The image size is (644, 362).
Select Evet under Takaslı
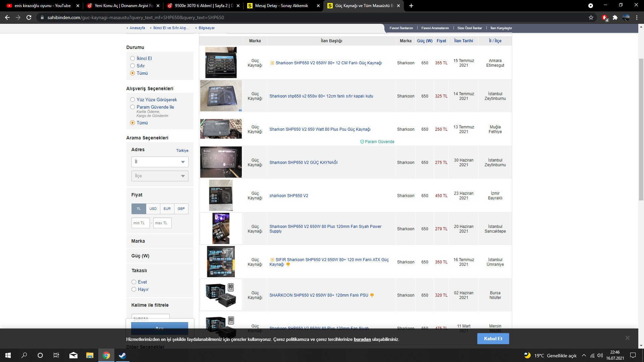[x=134, y=282]
